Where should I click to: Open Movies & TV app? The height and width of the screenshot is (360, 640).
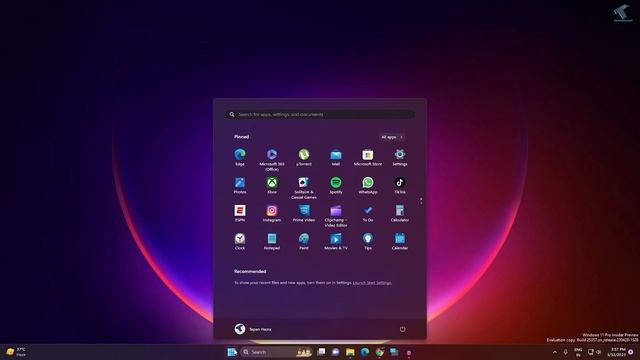pos(336,241)
